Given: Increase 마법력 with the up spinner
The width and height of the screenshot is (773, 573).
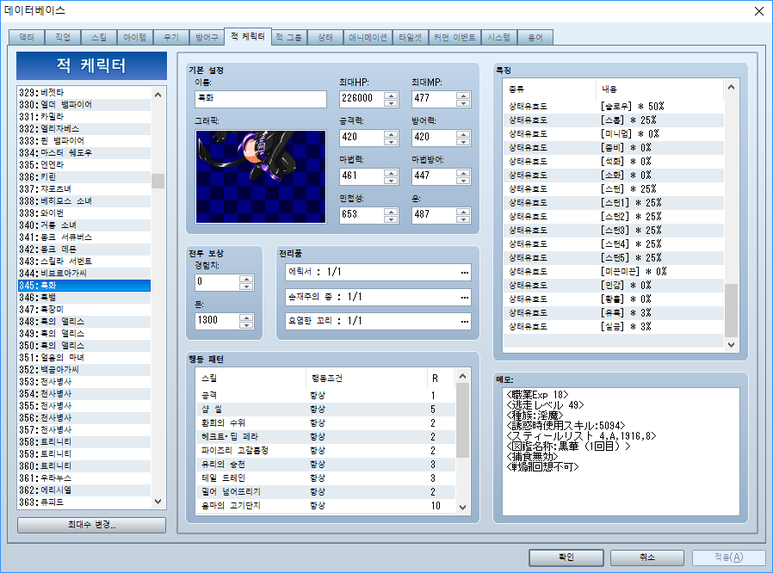Looking at the screenshot, I should 391,173.
